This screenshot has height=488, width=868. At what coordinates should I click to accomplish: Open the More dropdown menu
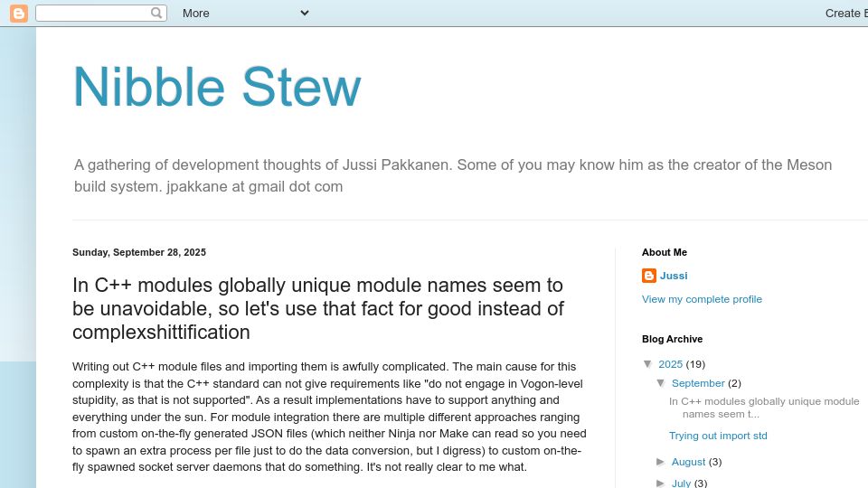pyautogui.click(x=245, y=14)
